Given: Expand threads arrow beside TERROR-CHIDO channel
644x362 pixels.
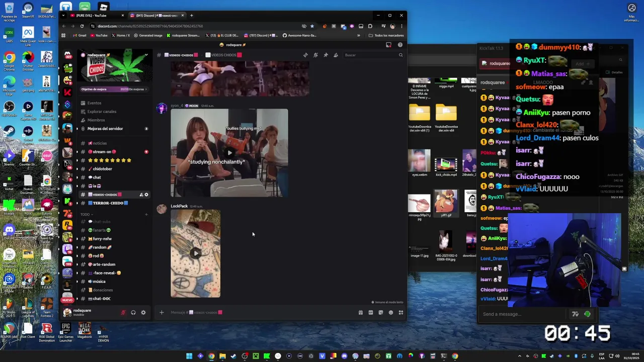Looking at the screenshot, I should pos(77,203).
